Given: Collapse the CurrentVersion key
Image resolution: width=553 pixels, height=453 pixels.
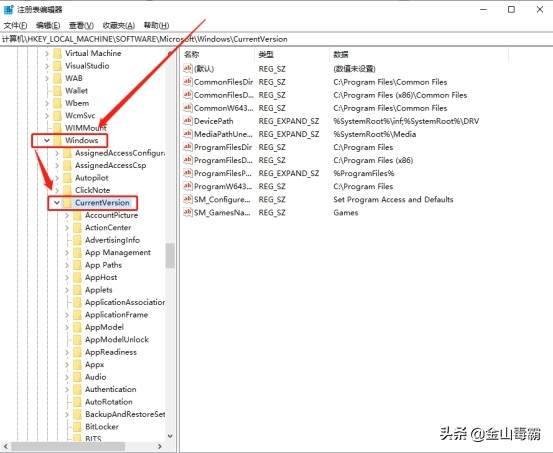Looking at the screenshot, I should click(57, 203).
